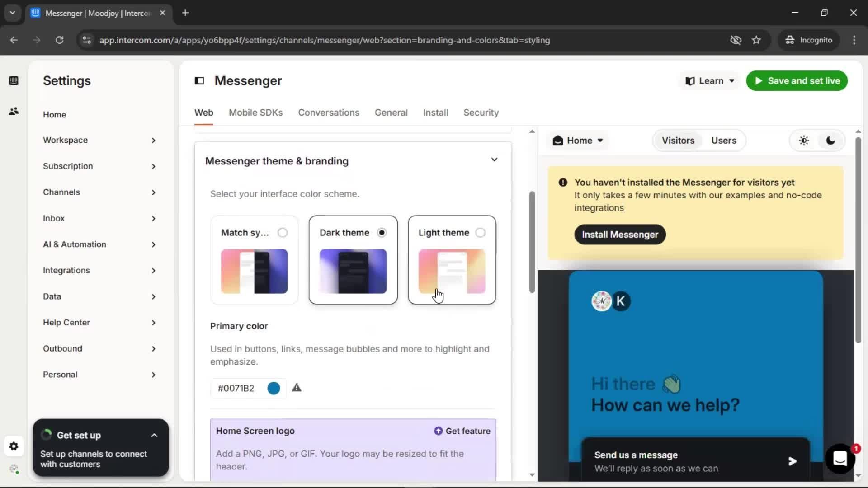The width and height of the screenshot is (868, 488).
Task: Open the Intercom inbox icon in left rail
Action: coord(14,81)
